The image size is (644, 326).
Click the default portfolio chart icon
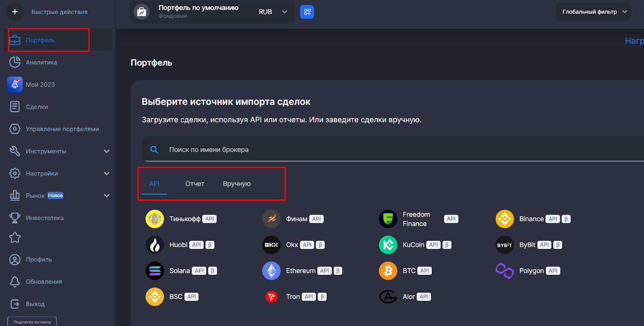click(142, 12)
